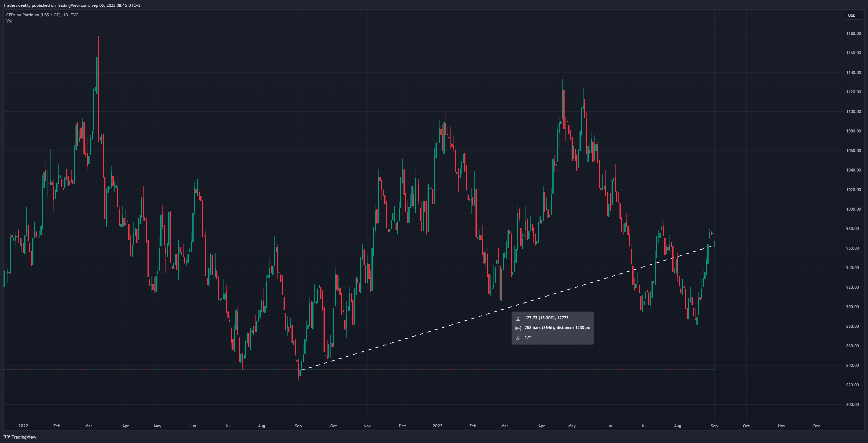Screen dimensions: 868x443
Task: Open the USD currency selector
Action: click(x=854, y=15)
